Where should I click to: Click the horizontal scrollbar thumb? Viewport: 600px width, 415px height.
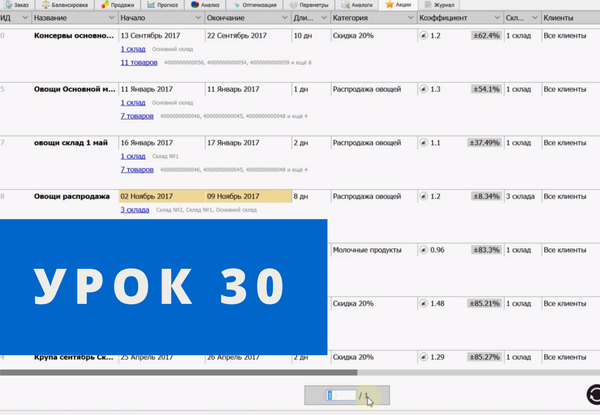click(x=179, y=372)
